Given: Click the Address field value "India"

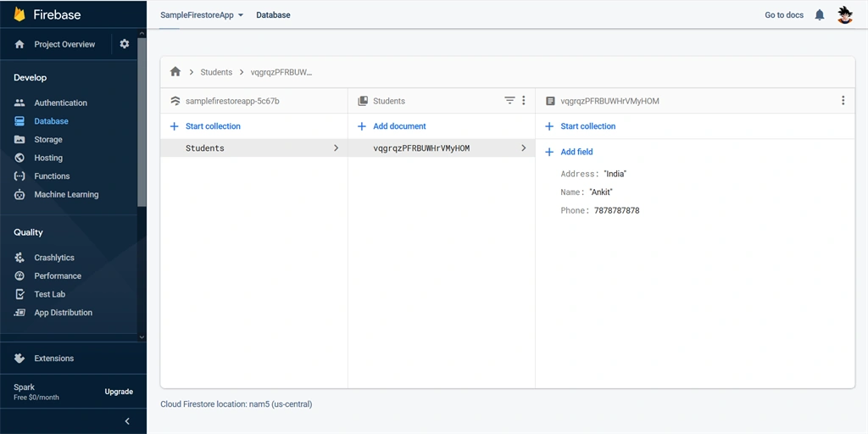Looking at the screenshot, I should pos(615,174).
